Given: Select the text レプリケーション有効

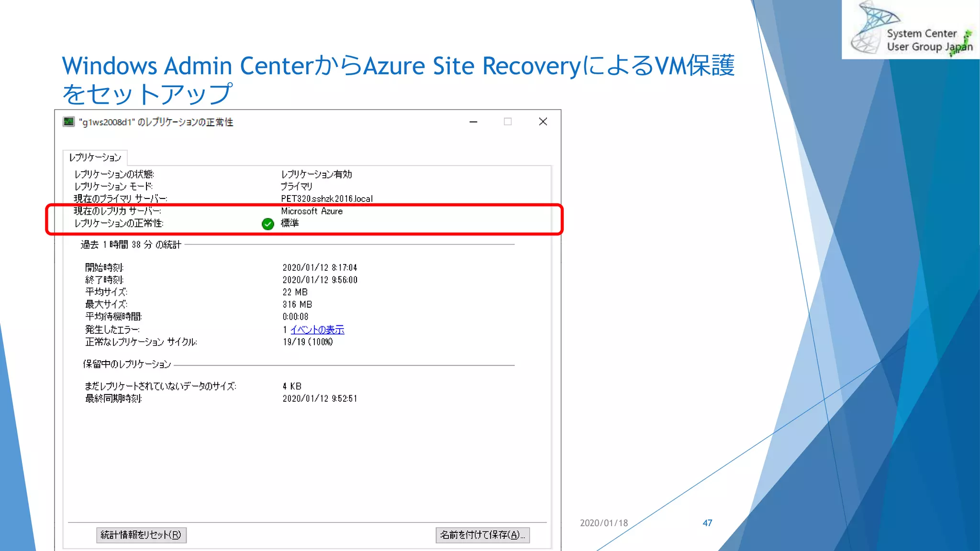Looking at the screenshot, I should click(x=316, y=174).
